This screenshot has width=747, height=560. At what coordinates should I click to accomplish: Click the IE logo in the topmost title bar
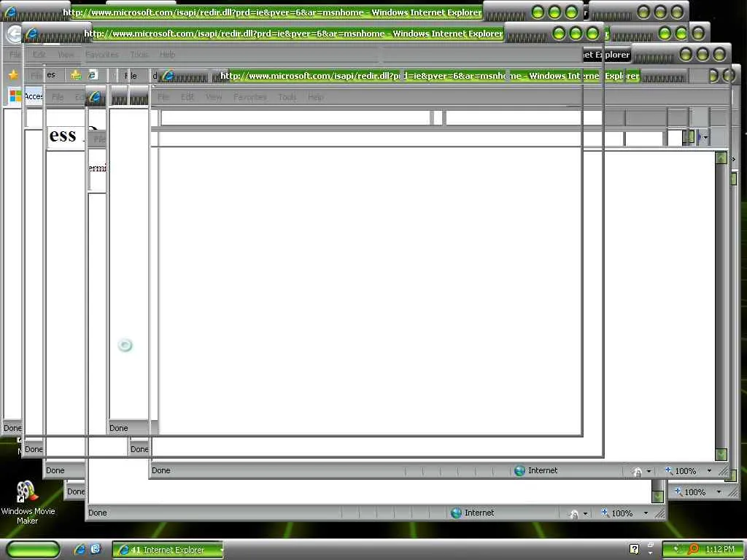[10, 12]
